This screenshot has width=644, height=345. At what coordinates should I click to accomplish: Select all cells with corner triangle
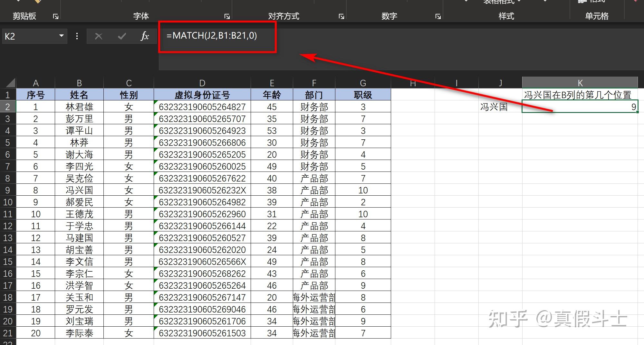11,83
